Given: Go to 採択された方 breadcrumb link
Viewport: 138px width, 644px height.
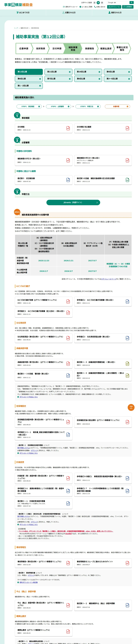Looking at the screenshot, I should coord(24,28).
